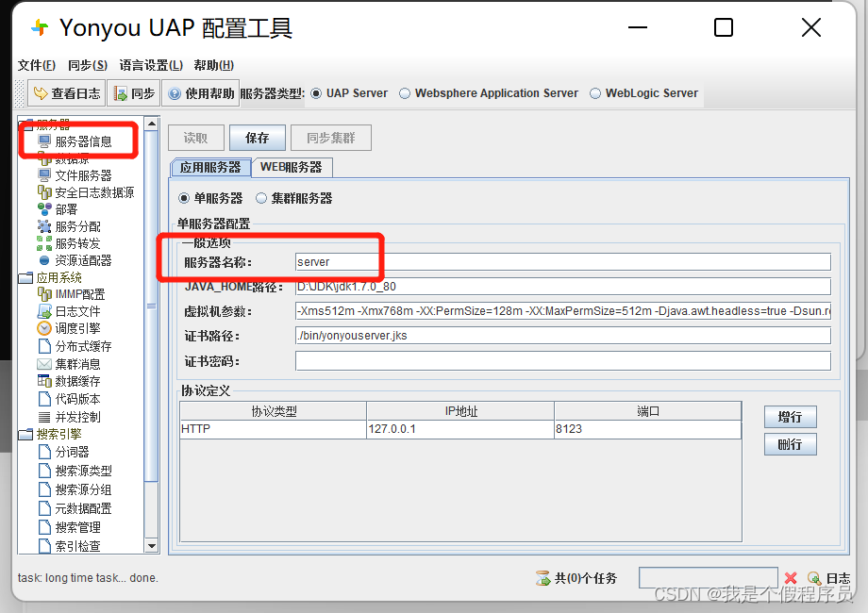Click the 8123 port cell
Image resolution: width=868 pixels, height=613 pixels.
click(648, 429)
